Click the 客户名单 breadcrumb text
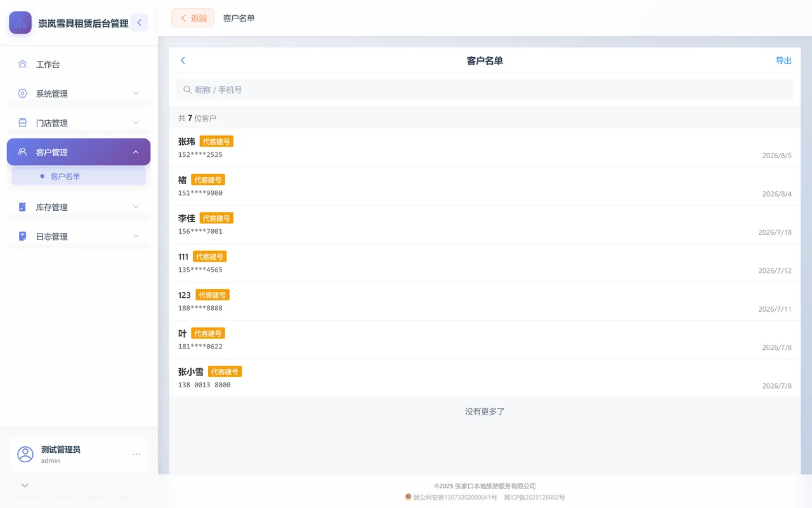 [x=239, y=18]
